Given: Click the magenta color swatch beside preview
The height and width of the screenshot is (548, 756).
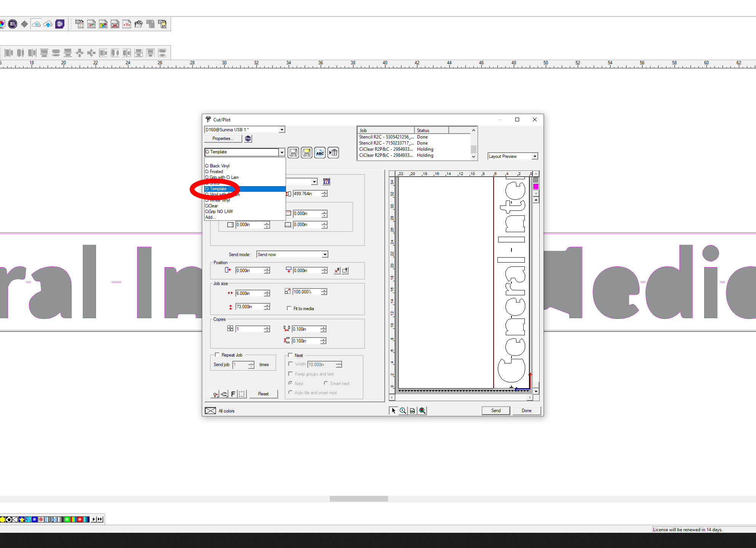Looking at the screenshot, I should [536, 186].
